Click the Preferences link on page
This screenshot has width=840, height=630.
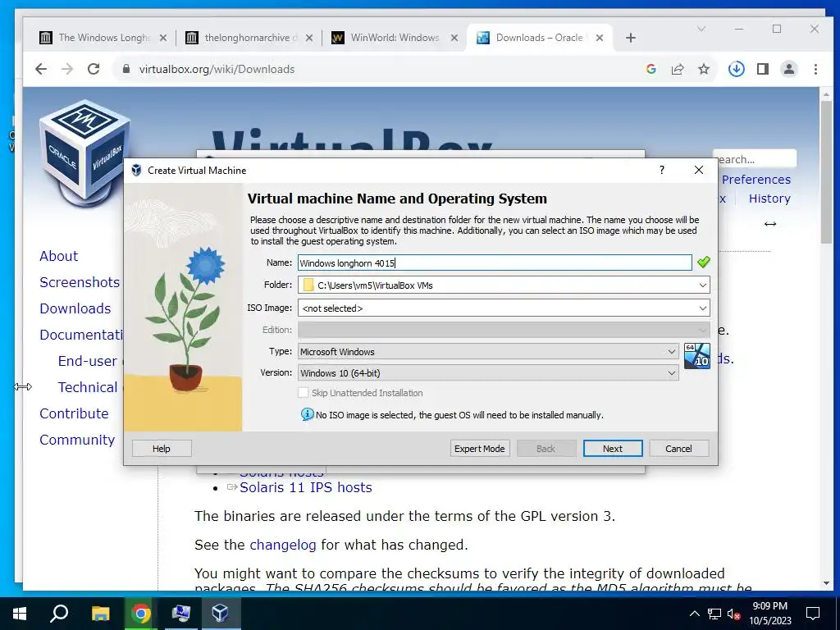[756, 180]
